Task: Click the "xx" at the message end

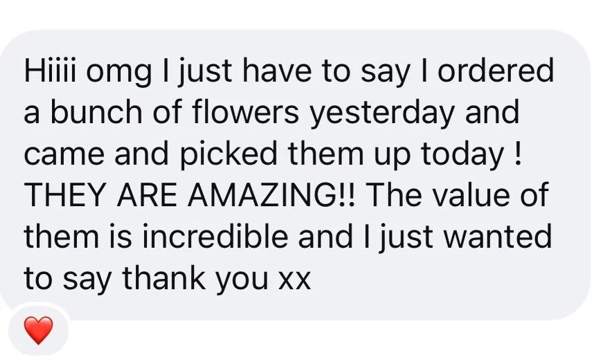Action: coord(294,281)
